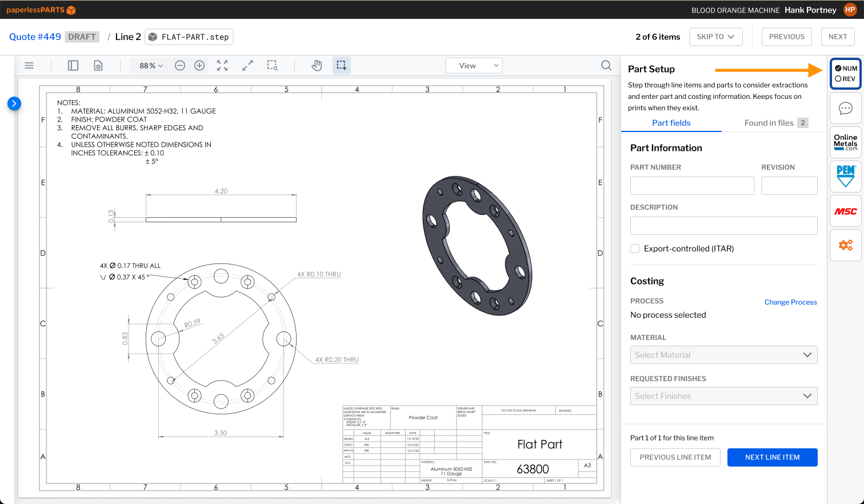This screenshot has width=864, height=504.
Task: Open the document properties icon
Action: 98,66
